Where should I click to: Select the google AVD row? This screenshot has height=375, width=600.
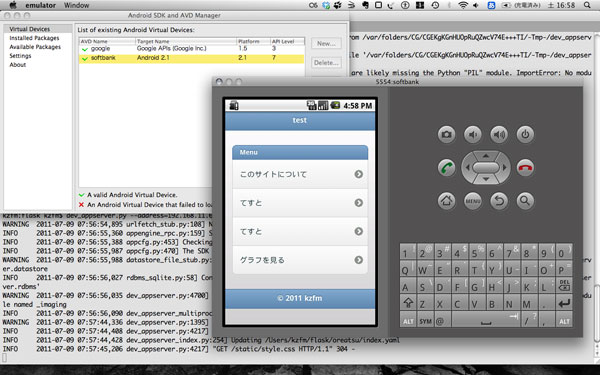tap(192, 49)
